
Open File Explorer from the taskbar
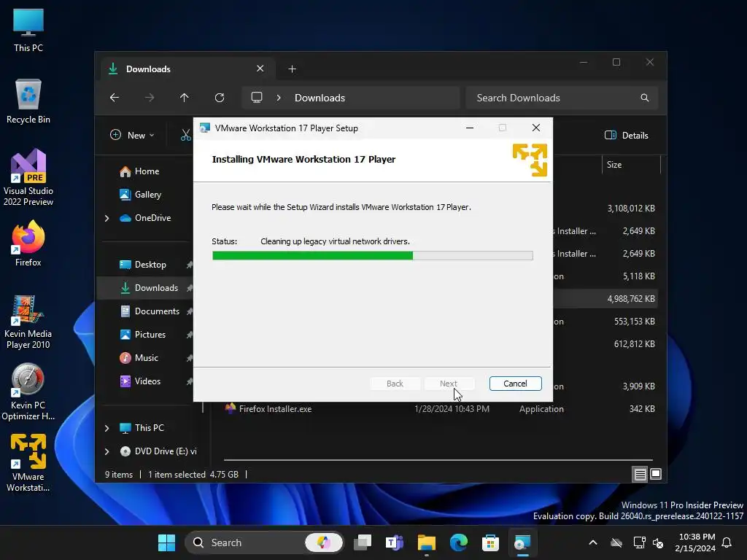click(x=426, y=542)
